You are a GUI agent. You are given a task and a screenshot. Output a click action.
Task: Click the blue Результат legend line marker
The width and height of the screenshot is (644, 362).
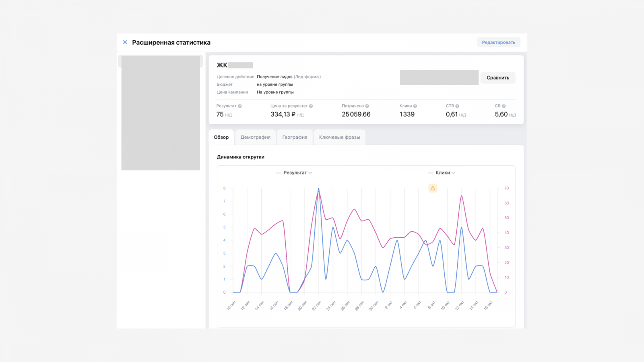point(278,173)
